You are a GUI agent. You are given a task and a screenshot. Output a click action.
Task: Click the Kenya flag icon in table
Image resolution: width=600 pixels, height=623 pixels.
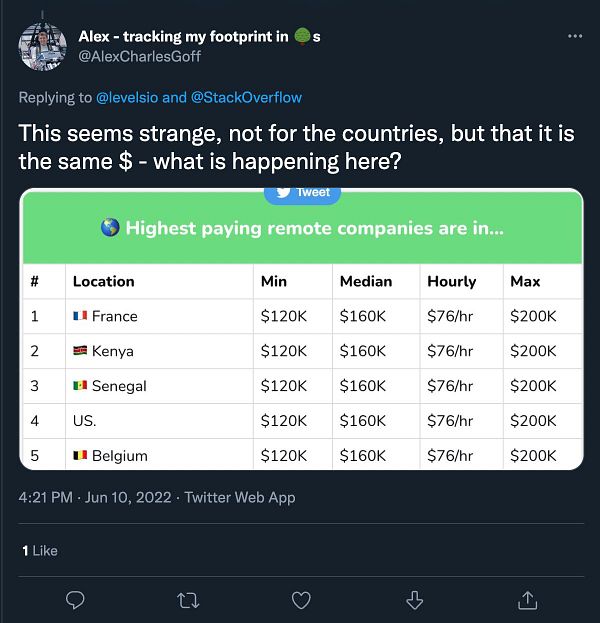click(x=80, y=351)
